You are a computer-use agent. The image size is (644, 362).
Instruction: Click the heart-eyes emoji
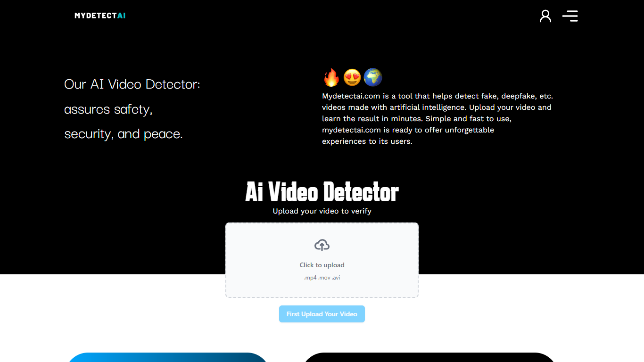(352, 77)
